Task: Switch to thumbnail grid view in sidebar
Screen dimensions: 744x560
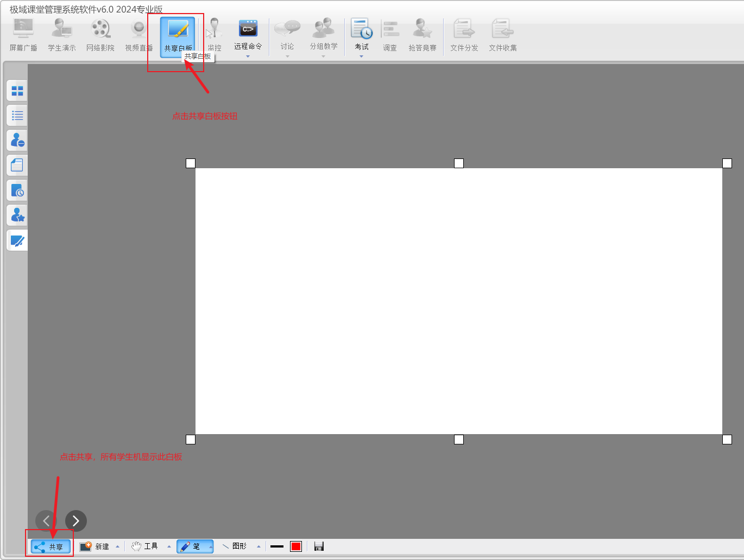Action: pos(17,91)
